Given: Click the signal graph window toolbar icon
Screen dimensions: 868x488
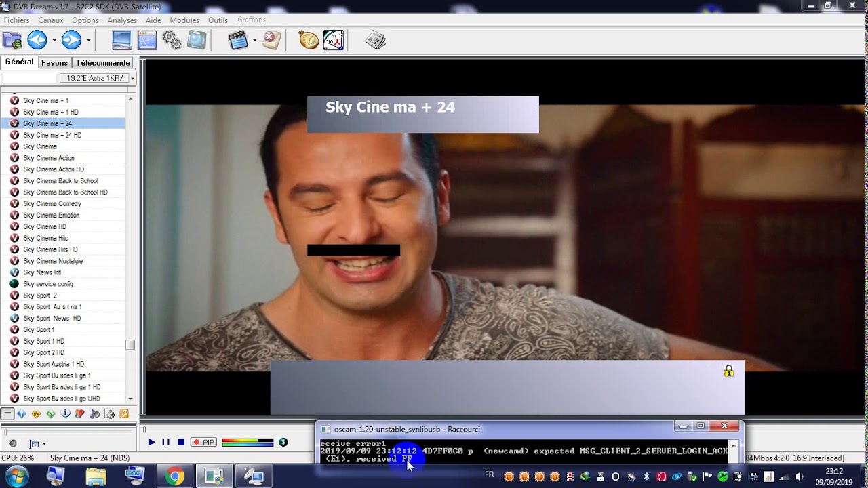Looking at the screenshot, I should point(147,41).
